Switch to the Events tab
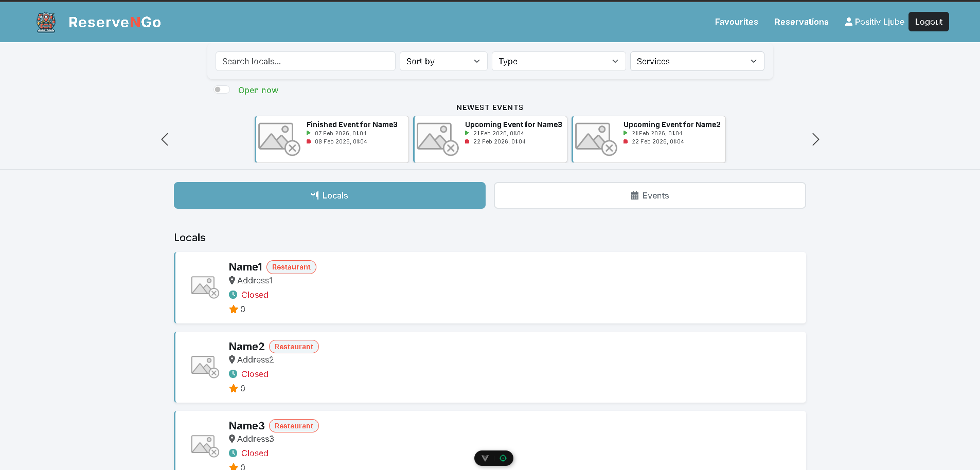This screenshot has height=470, width=980. coord(649,195)
